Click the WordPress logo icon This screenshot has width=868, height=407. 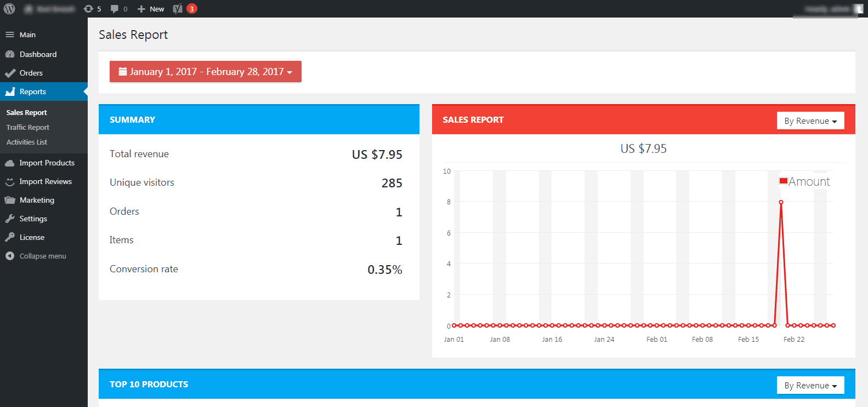(x=9, y=9)
